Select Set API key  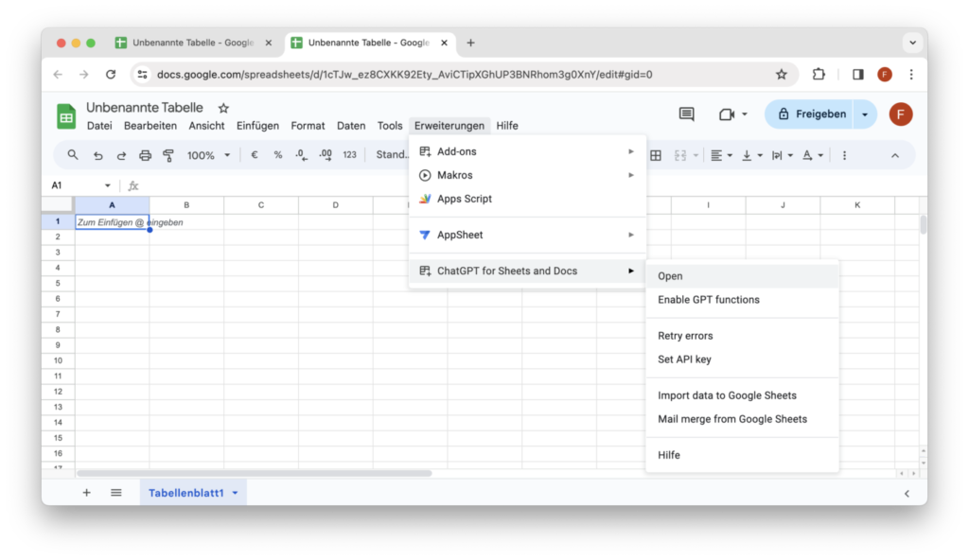[x=742, y=359]
